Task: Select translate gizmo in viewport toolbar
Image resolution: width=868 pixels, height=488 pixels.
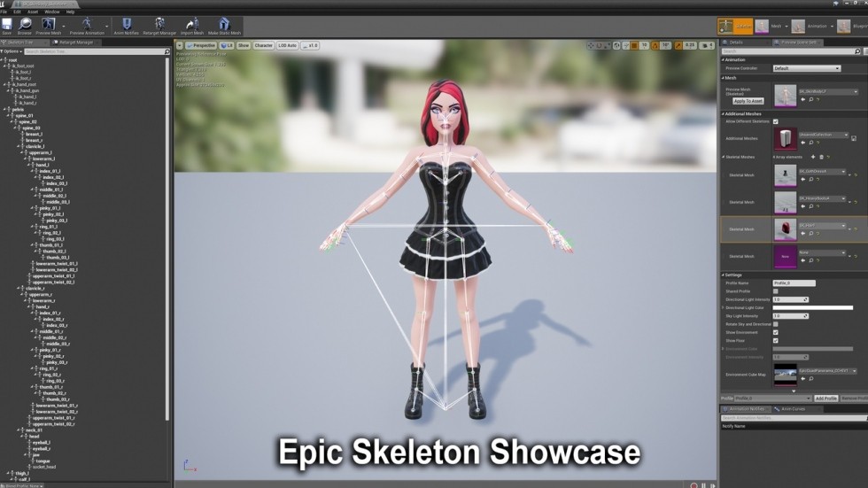Action: 591,45
